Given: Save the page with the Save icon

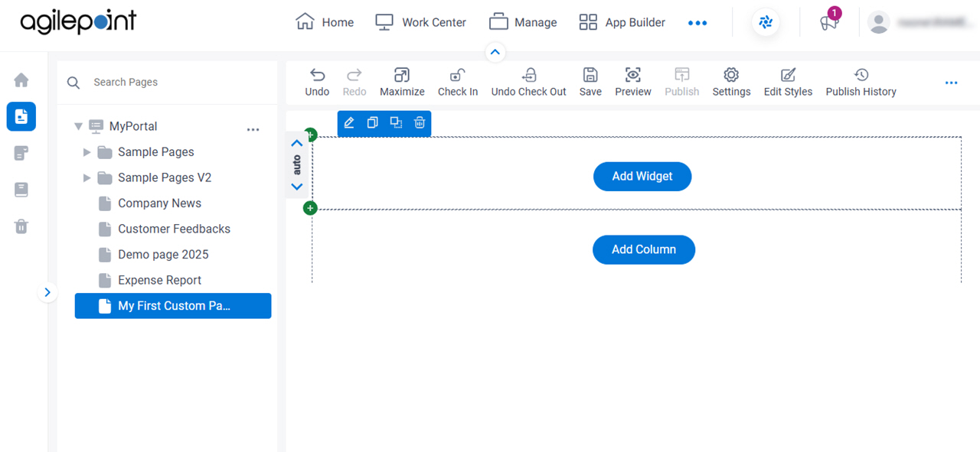Looking at the screenshot, I should [590, 75].
